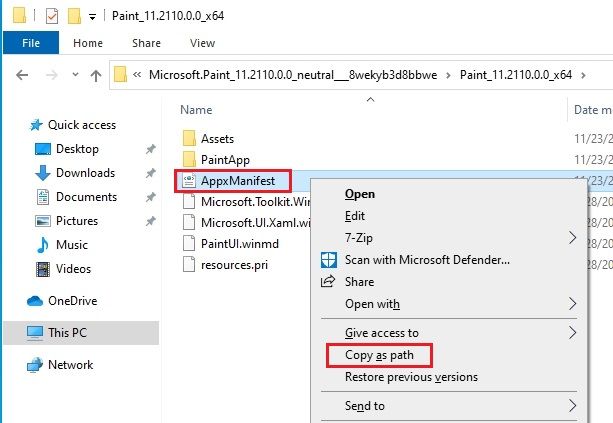Click the Videos filmstrip icon
Viewport: 613px width, 423px height.
(43, 269)
